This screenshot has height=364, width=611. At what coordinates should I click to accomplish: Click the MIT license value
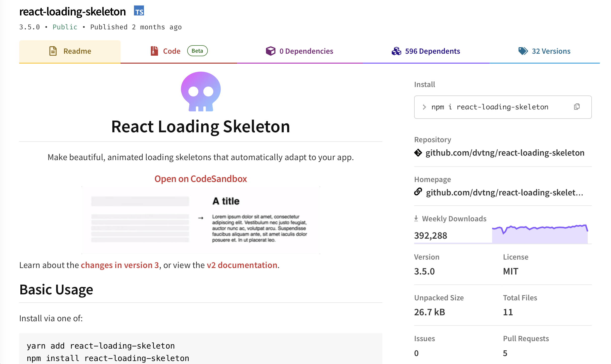pos(511,271)
